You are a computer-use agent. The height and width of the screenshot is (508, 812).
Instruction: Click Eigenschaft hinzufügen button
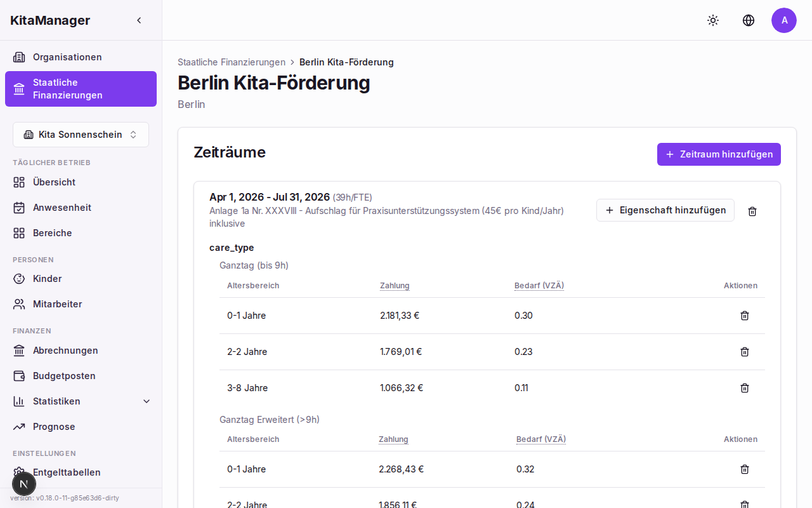665,210
